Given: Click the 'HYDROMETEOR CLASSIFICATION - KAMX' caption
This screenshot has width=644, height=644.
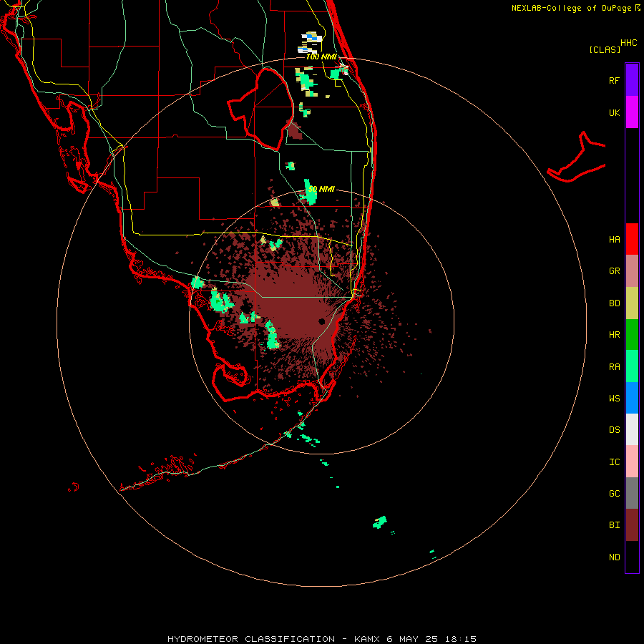Looking at the screenshot, I should pyautogui.click(x=273, y=639).
